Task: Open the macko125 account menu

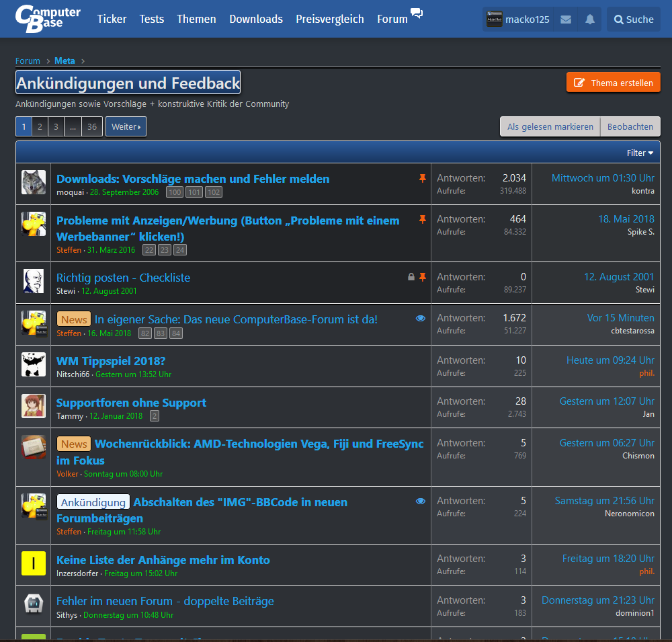Action: 518,19
